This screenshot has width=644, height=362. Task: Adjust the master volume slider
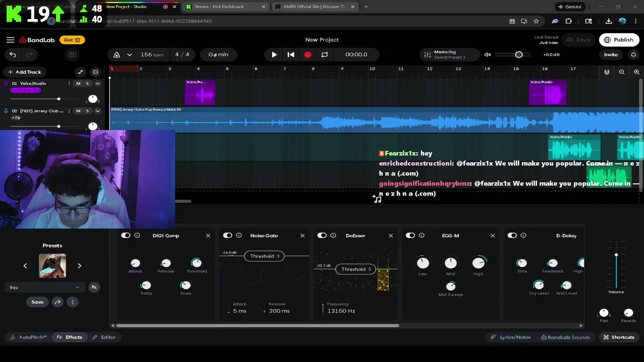coord(519,54)
